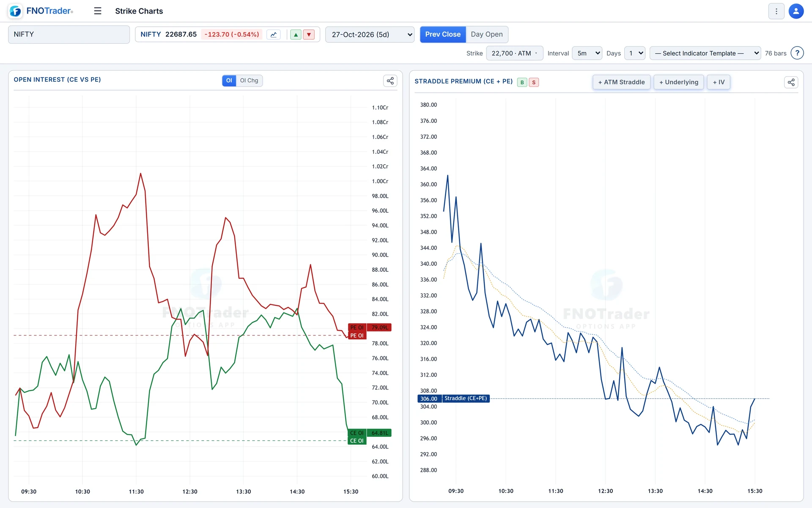Switch to Prev Close mode
The width and height of the screenshot is (812, 508).
coord(443,34)
